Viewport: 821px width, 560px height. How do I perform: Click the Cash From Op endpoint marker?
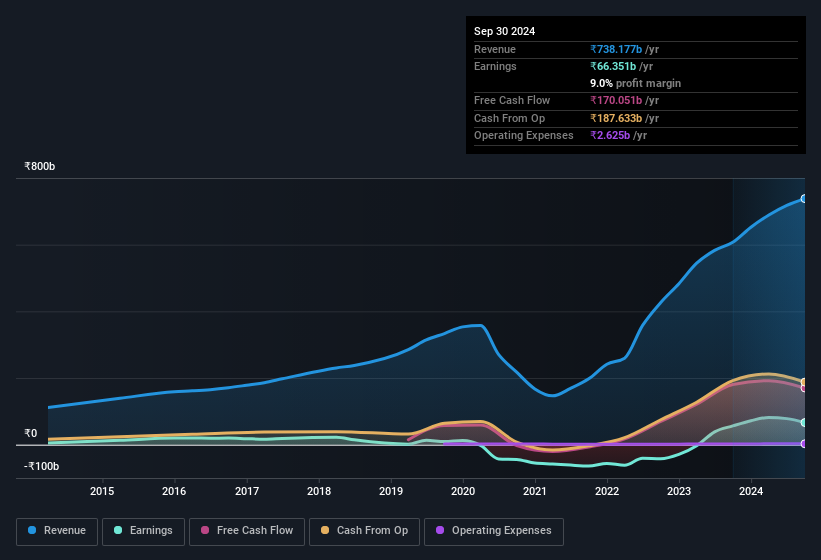(x=803, y=381)
